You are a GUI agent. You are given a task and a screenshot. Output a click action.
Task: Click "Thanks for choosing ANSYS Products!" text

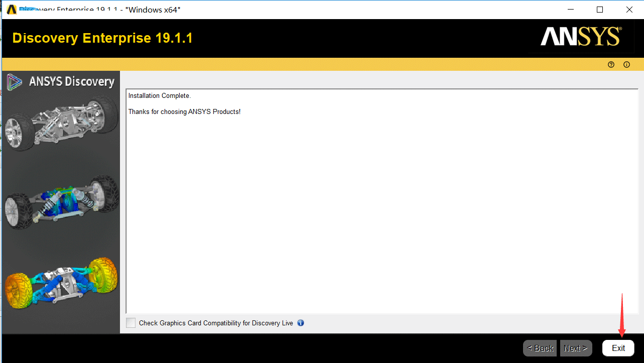(185, 111)
